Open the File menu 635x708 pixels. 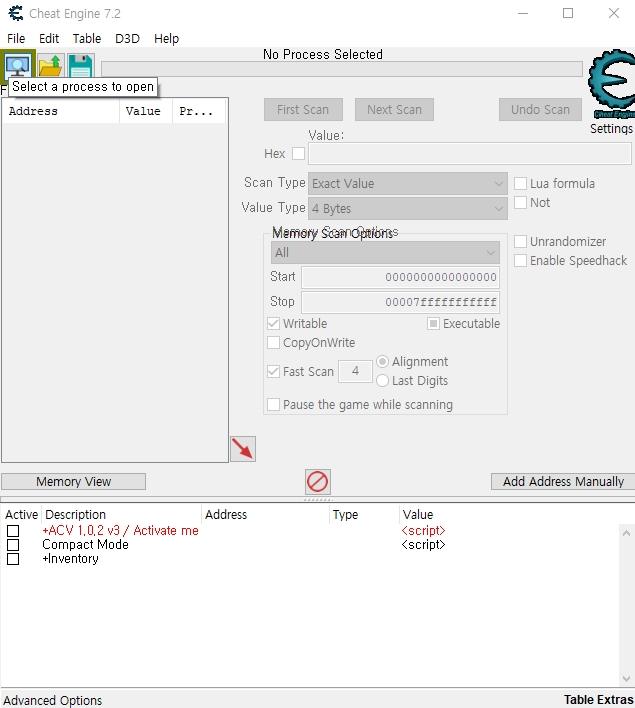point(16,39)
